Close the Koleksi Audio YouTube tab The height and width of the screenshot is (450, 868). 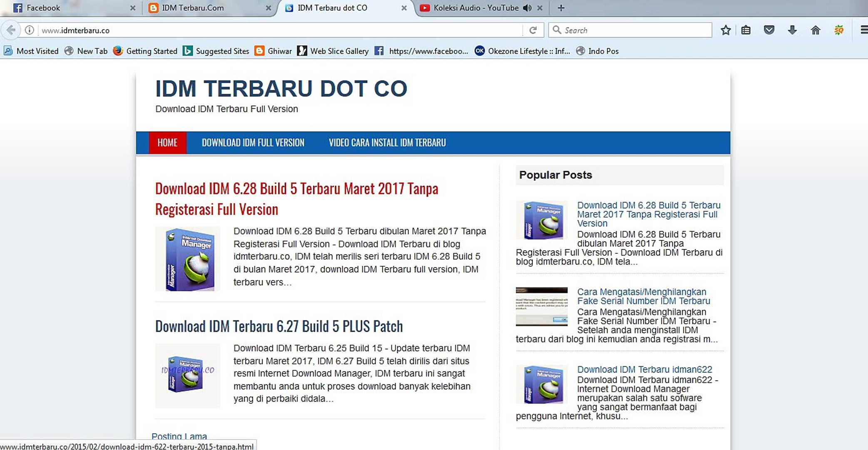click(x=540, y=8)
